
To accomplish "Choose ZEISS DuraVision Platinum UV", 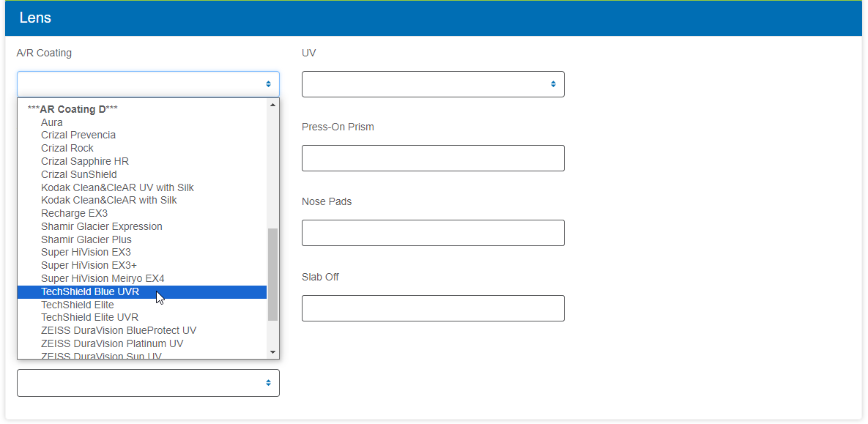I will pyautogui.click(x=141, y=343).
